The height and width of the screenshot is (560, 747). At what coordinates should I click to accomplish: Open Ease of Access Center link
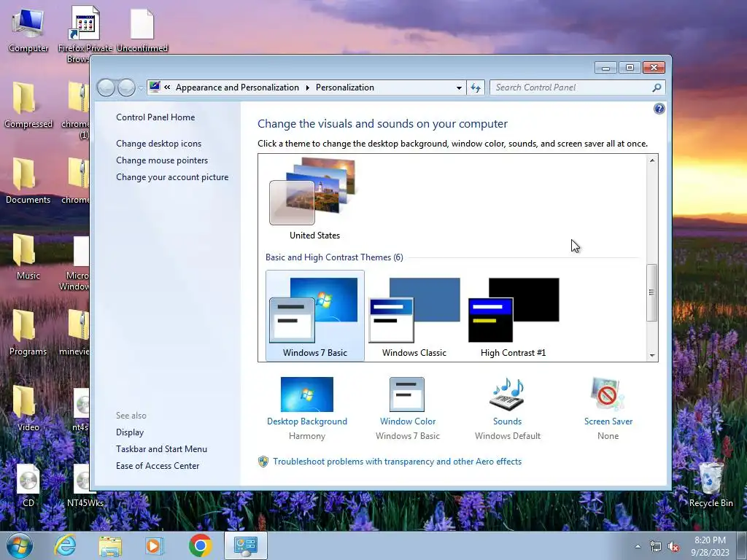point(158,465)
